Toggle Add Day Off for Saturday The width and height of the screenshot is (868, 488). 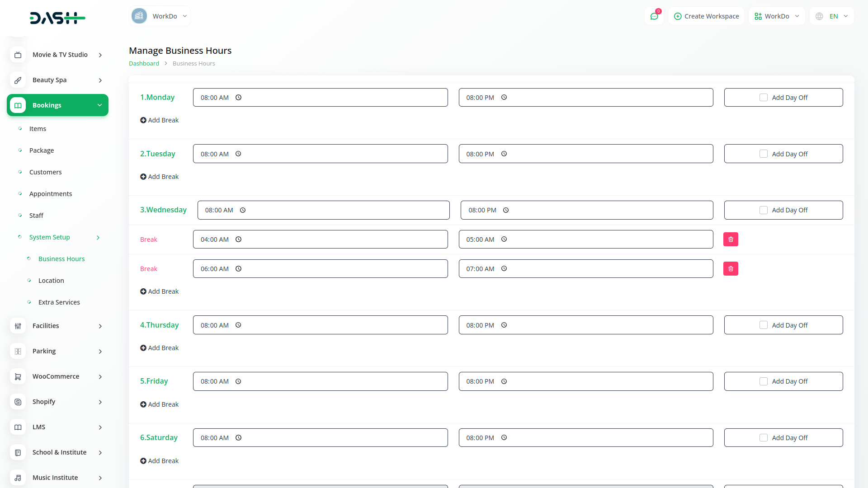pos(764,438)
